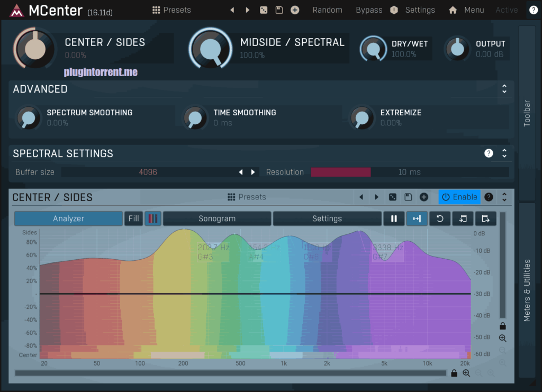
Task: Click the export curve icon in the graph toolbar
Action: pyautogui.click(x=486, y=218)
